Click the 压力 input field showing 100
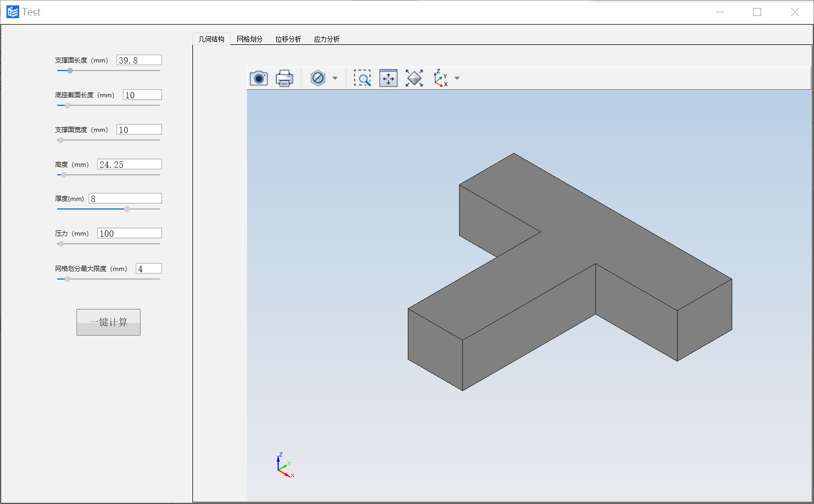This screenshot has height=504, width=814. (129, 233)
